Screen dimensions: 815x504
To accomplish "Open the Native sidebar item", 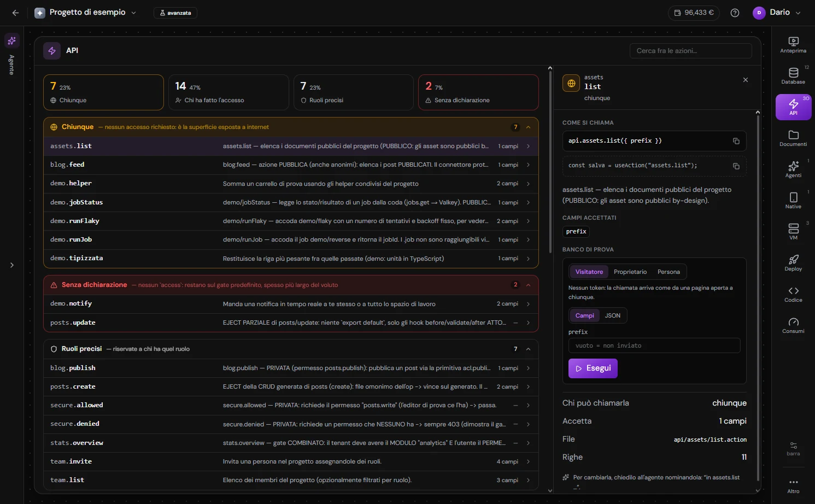I will click(x=793, y=201).
